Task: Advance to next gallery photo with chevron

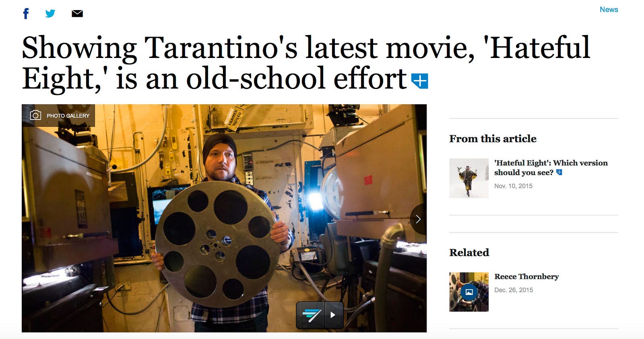Action: point(418,219)
